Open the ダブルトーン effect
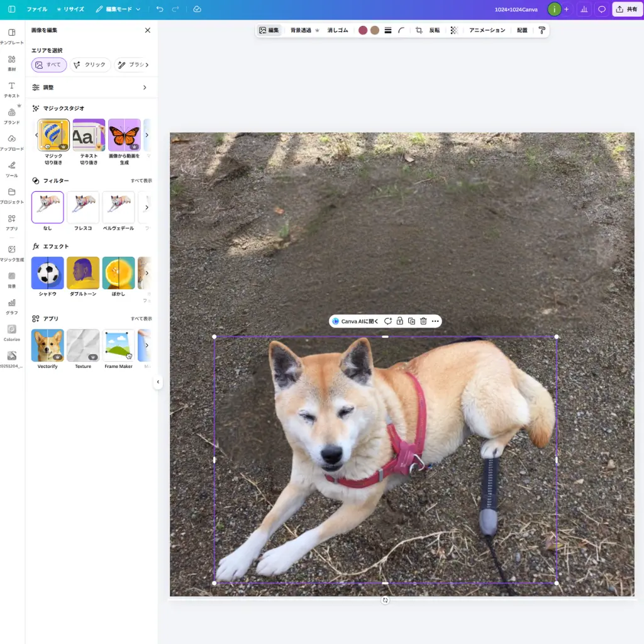The height and width of the screenshot is (644, 644). [82, 273]
